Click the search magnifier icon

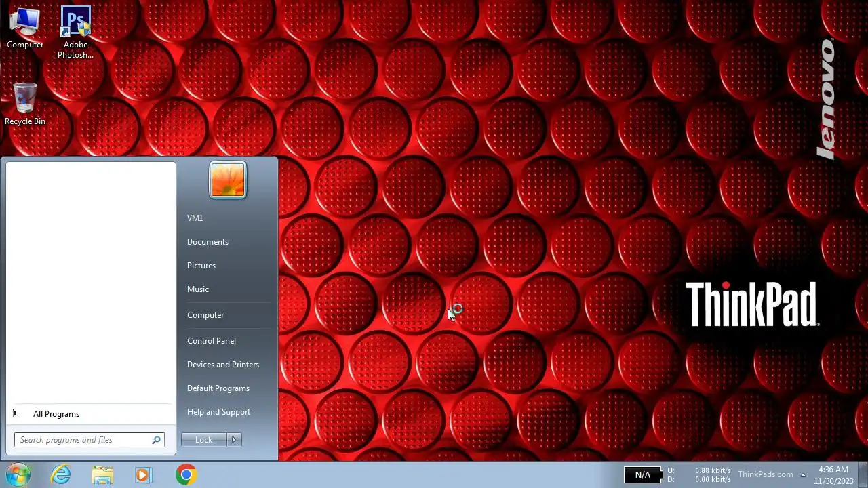tap(157, 440)
